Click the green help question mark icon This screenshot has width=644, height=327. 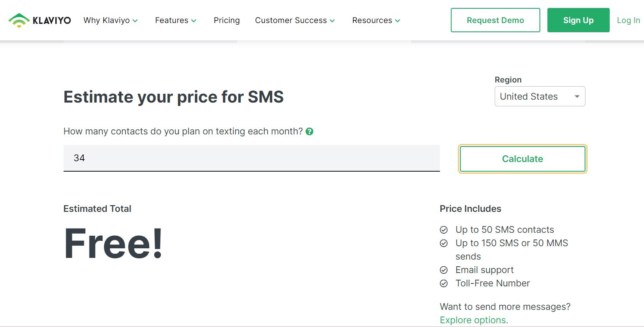point(309,131)
